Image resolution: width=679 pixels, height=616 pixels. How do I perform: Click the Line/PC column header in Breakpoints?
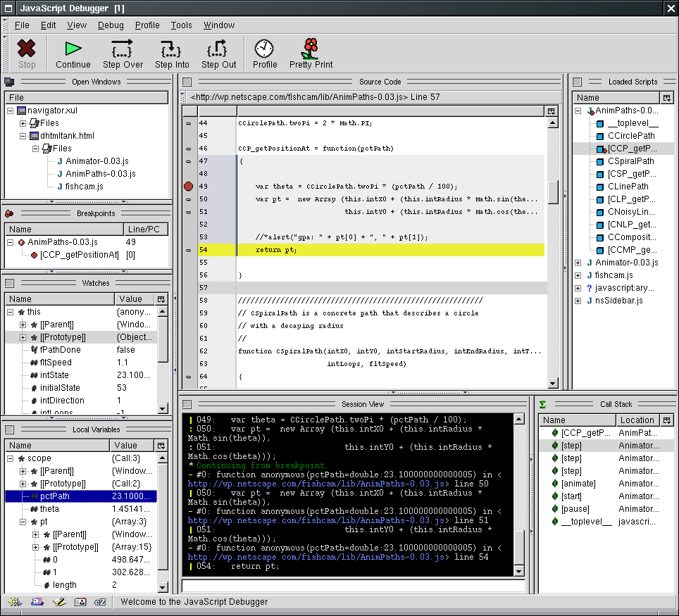pos(145,229)
